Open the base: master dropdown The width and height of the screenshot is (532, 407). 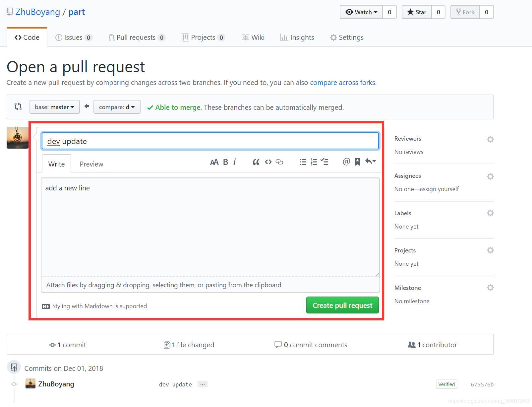55,107
